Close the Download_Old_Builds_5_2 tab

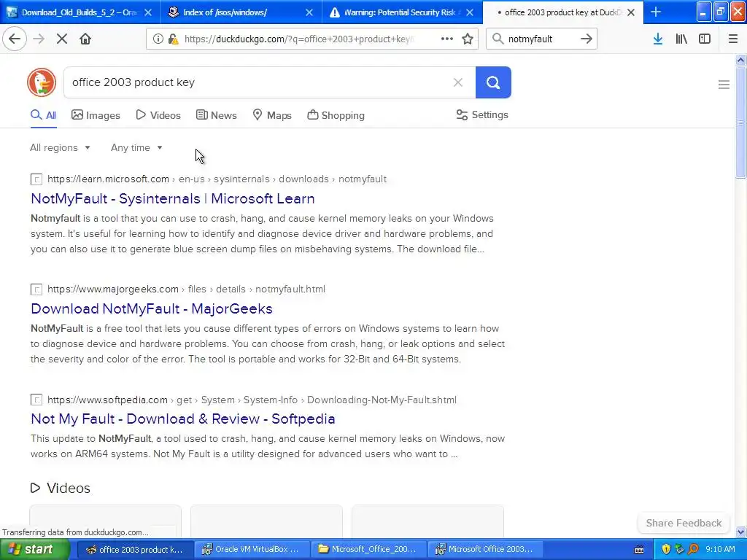pyautogui.click(x=148, y=12)
